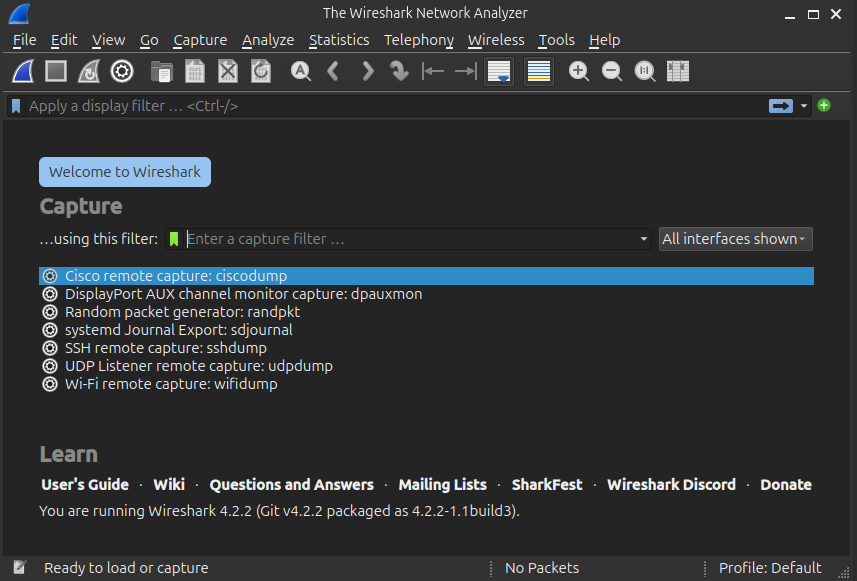The image size is (857, 581).
Task: Open the Analyze menu
Action: click(x=268, y=40)
